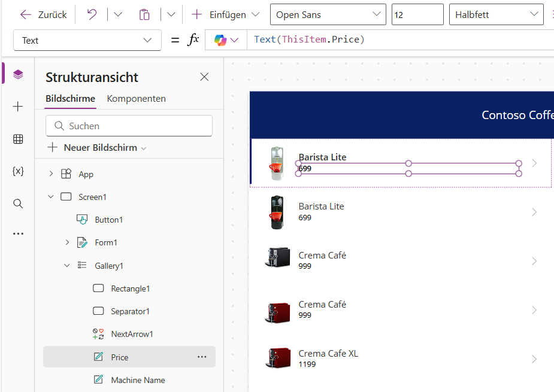Switch to the Komponenten tab
The image size is (554, 392).
coord(137,99)
